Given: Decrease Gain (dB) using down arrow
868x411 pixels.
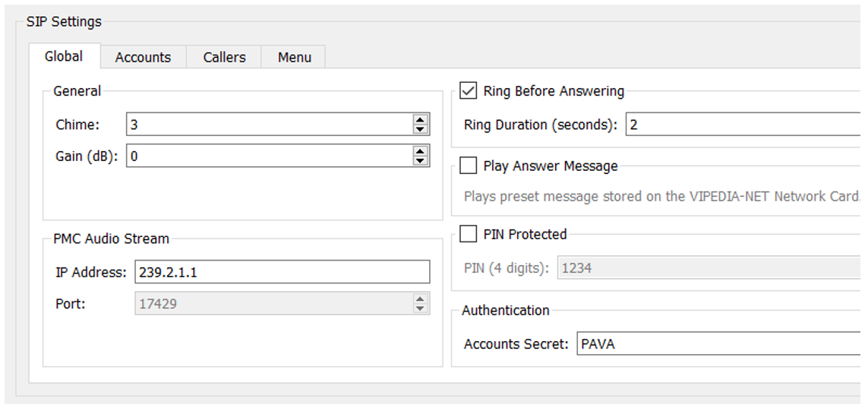Looking at the screenshot, I should click(x=420, y=161).
